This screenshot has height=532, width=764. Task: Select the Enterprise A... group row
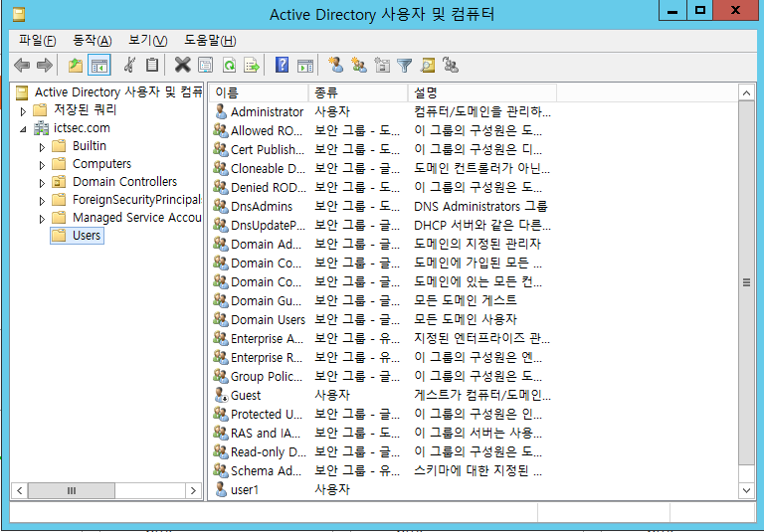tap(382, 338)
